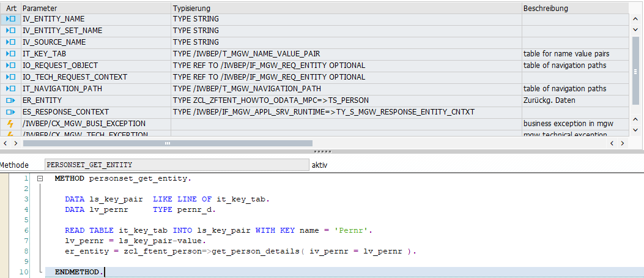Select the Beschreibung column header
Viewport: 644px width, 278px height.
tap(575, 8)
